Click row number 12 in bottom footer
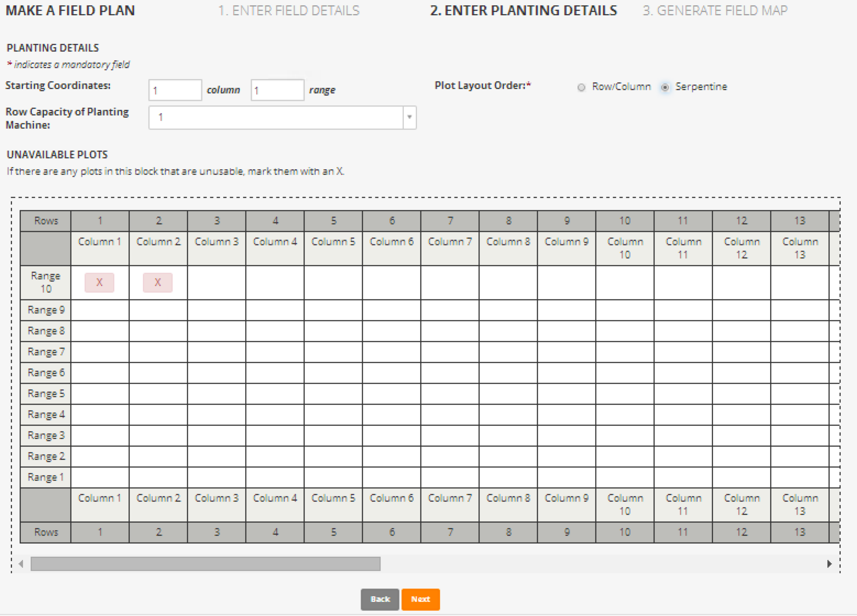857x616 pixels. (x=741, y=532)
